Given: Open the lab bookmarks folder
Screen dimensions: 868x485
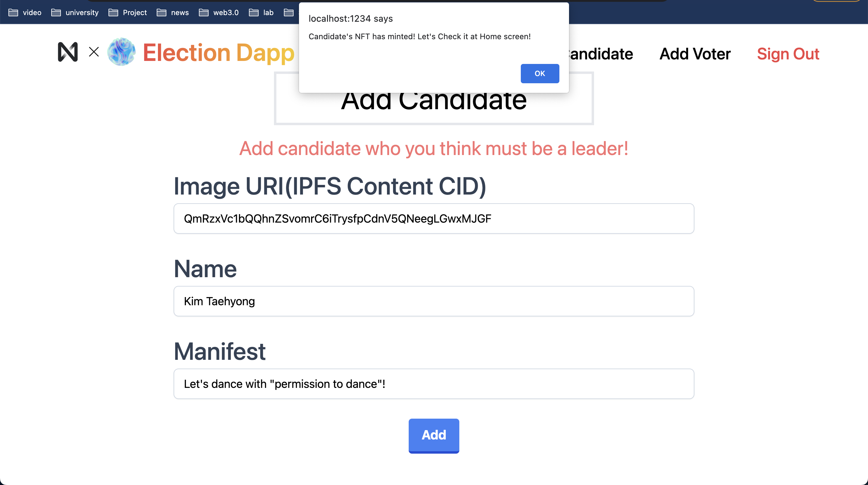Looking at the screenshot, I should (261, 12).
